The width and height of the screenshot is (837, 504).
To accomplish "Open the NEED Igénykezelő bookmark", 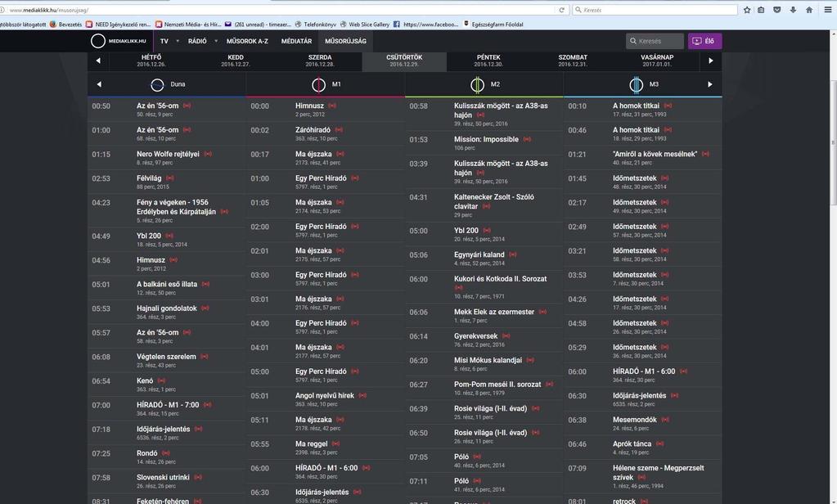I will (118, 25).
